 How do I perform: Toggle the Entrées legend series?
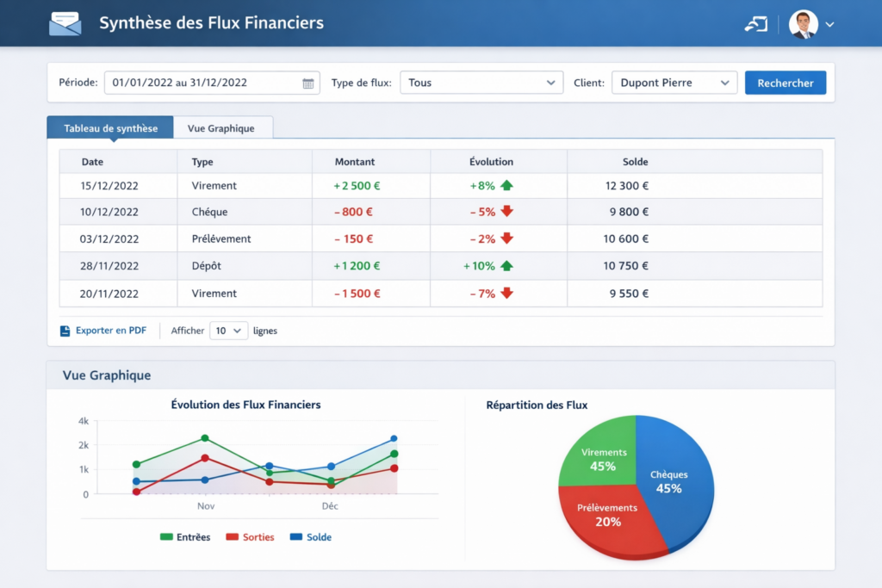point(185,537)
